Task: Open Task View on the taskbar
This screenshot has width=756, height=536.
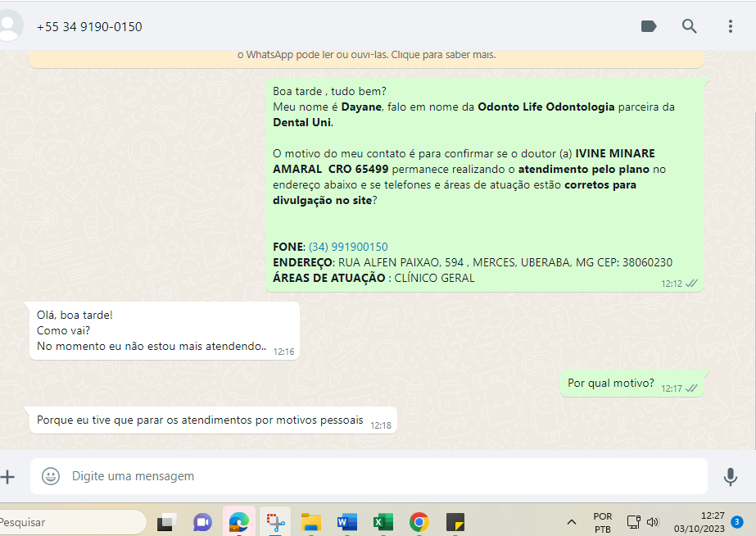Action: pyautogui.click(x=167, y=522)
